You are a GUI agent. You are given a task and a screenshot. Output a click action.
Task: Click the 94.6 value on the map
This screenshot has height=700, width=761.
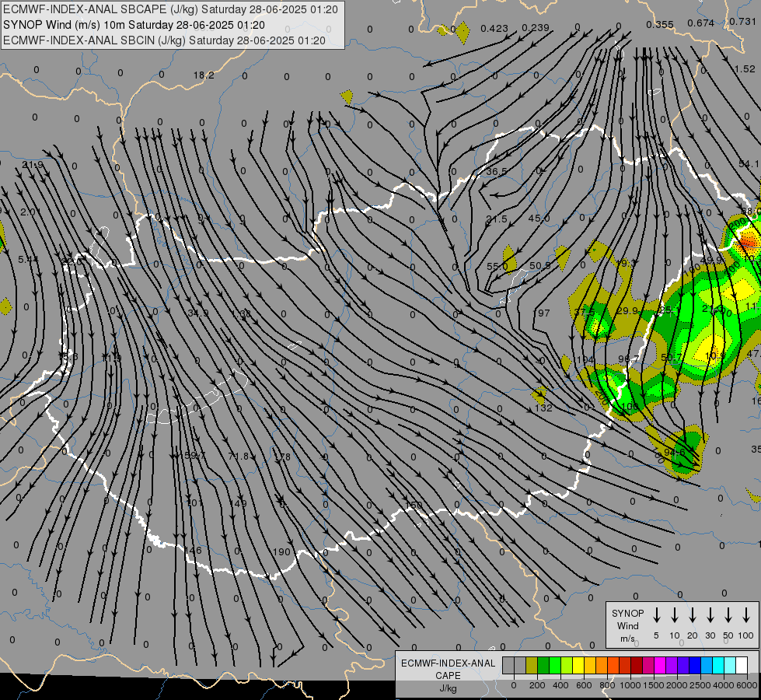[x=674, y=453]
